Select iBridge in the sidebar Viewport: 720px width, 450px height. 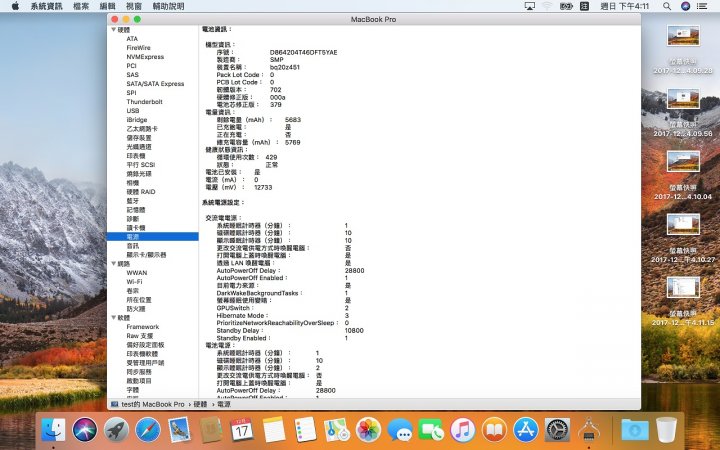click(x=137, y=120)
